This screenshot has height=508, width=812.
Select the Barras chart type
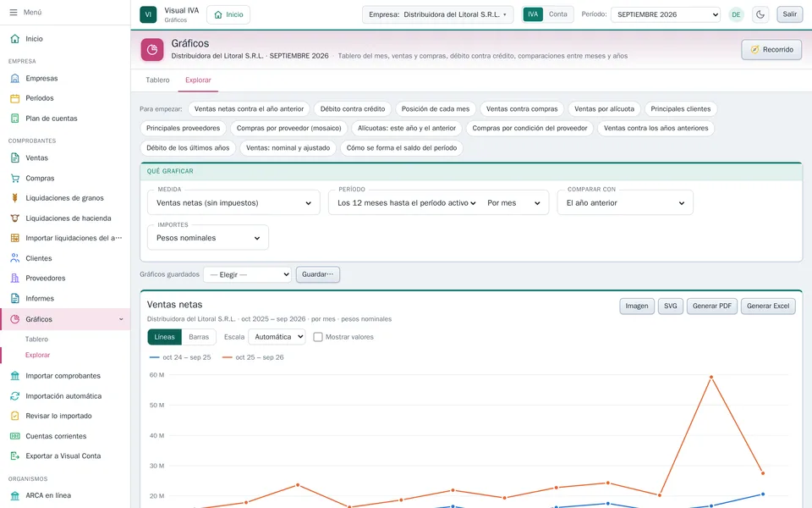[199, 337]
